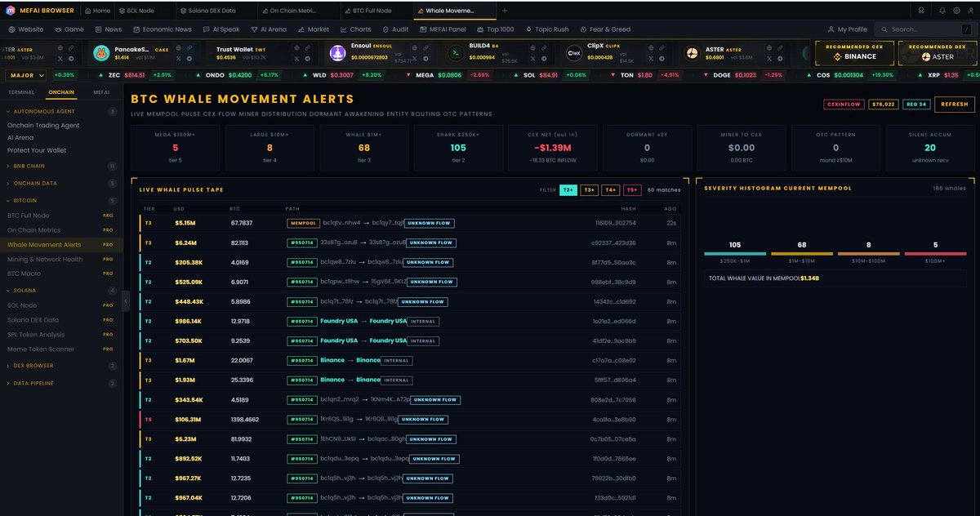Click the CEXINFLOW status badge
The height and width of the screenshot is (516, 980).
coord(844,105)
